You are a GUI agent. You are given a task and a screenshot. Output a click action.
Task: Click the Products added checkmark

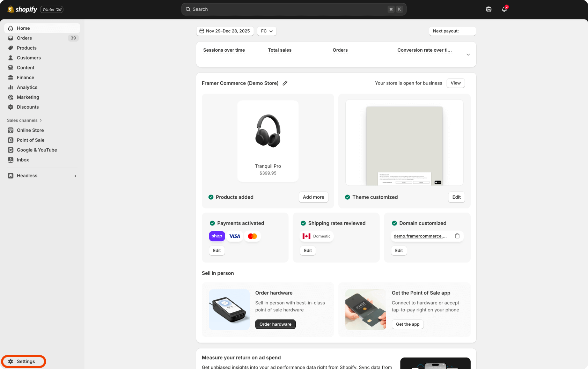click(211, 197)
